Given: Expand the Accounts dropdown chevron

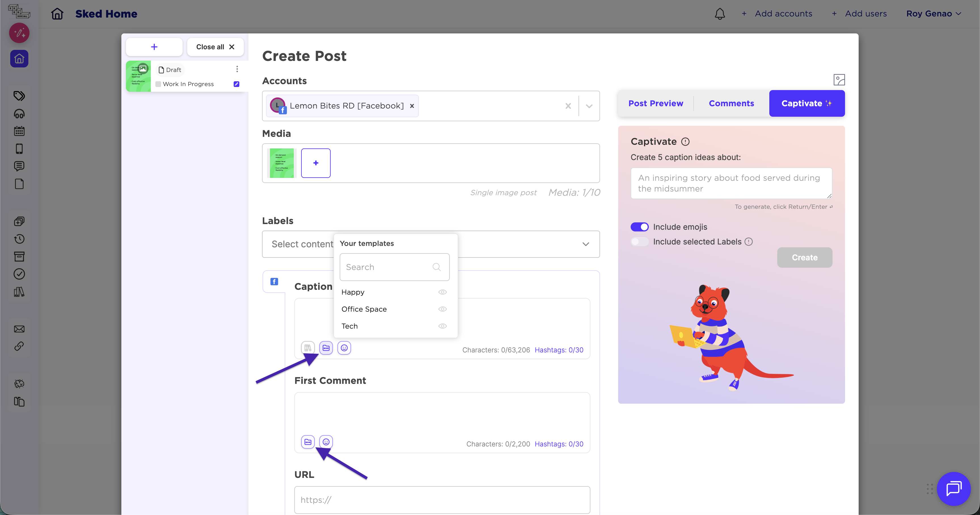Looking at the screenshot, I should tap(589, 106).
